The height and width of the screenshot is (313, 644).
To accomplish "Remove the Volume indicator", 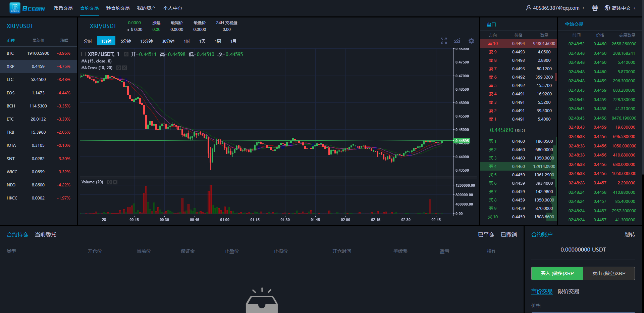I will (115, 182).
